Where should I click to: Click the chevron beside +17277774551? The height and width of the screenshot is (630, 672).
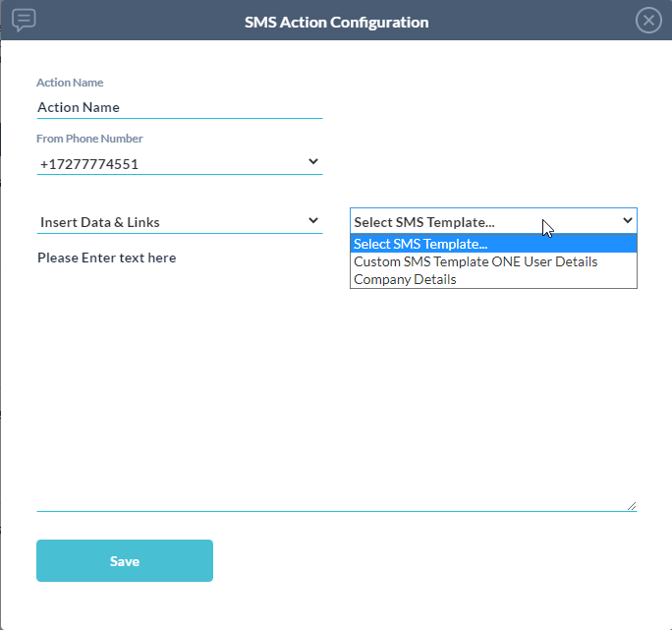coord(313,162)
